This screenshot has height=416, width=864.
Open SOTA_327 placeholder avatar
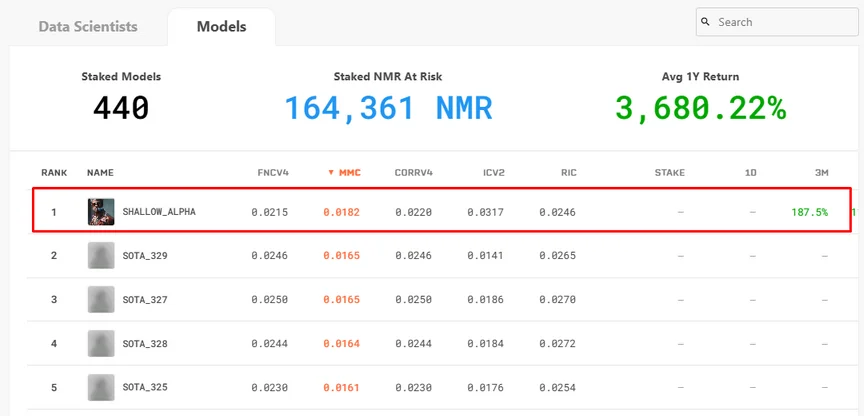(101, 300)
